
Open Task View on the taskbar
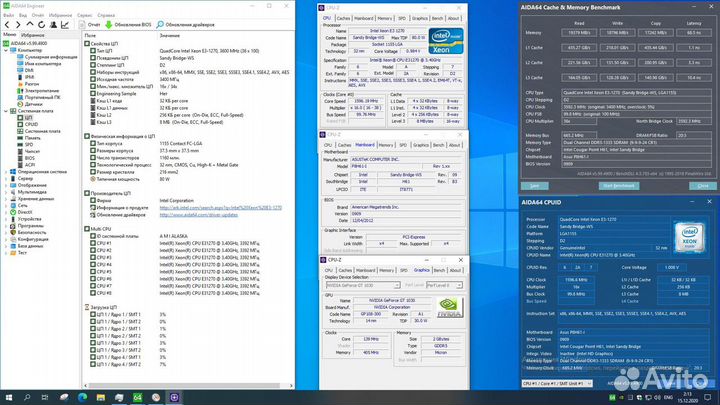(x=45, y=397)
